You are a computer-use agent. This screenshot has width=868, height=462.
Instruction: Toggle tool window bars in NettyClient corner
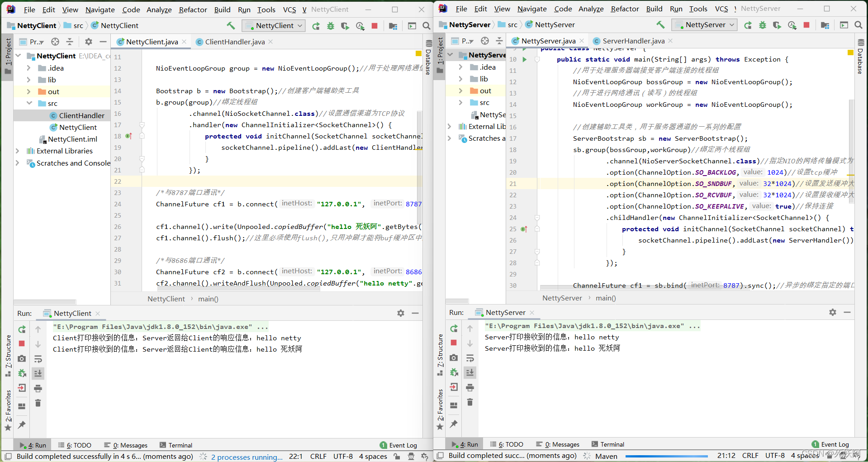[x=7, y=456]
